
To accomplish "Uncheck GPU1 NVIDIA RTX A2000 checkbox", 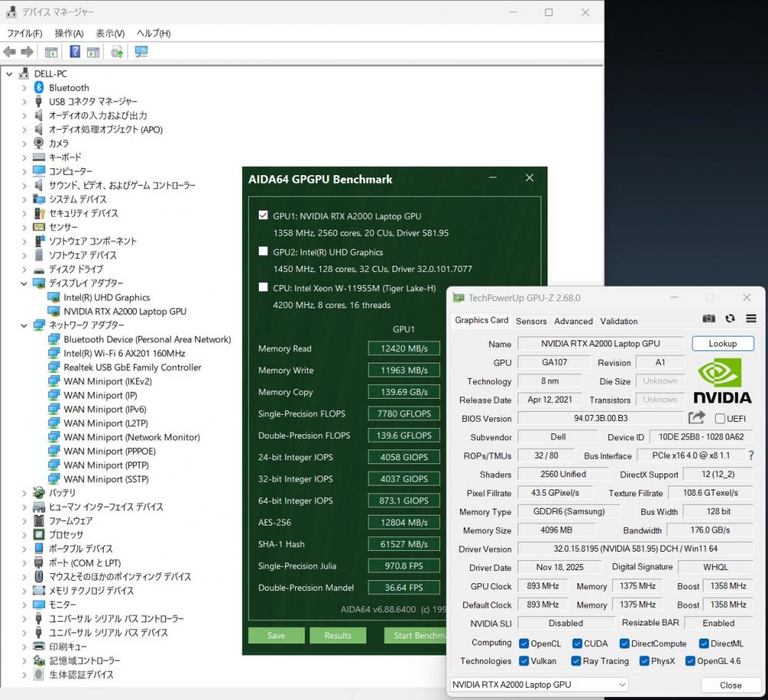I will click(x=263, y=215).
